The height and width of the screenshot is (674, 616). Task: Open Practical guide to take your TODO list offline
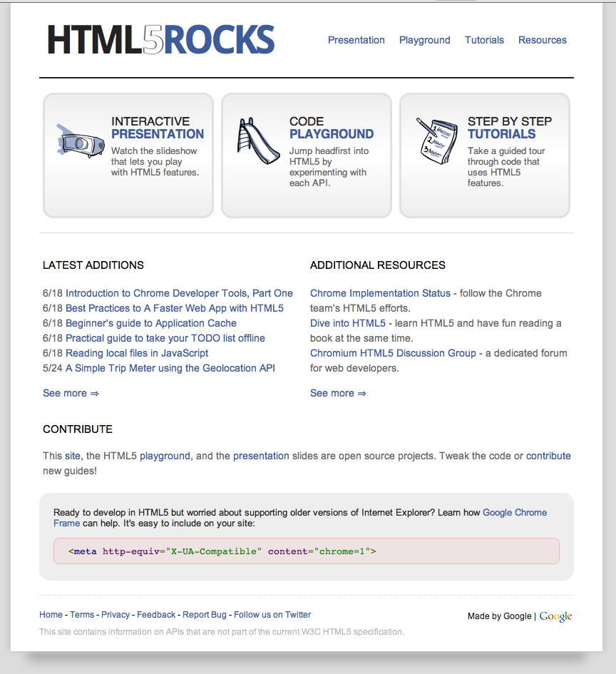165,338
